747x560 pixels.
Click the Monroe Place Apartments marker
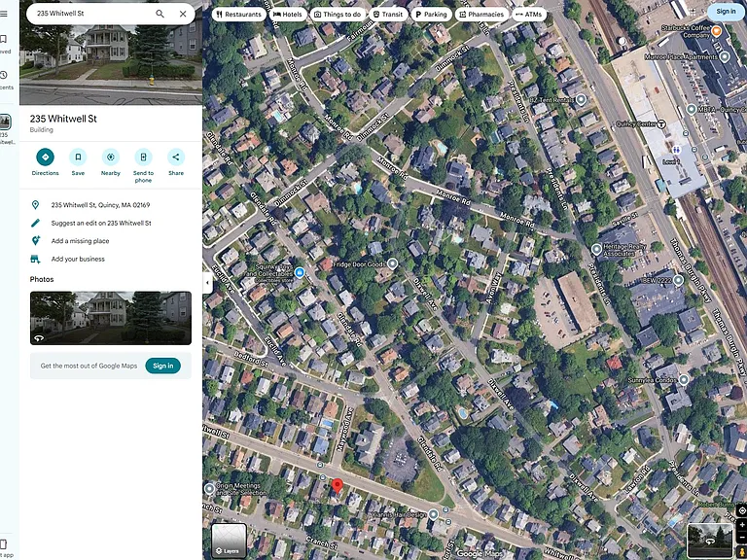(x=725, y=57)
